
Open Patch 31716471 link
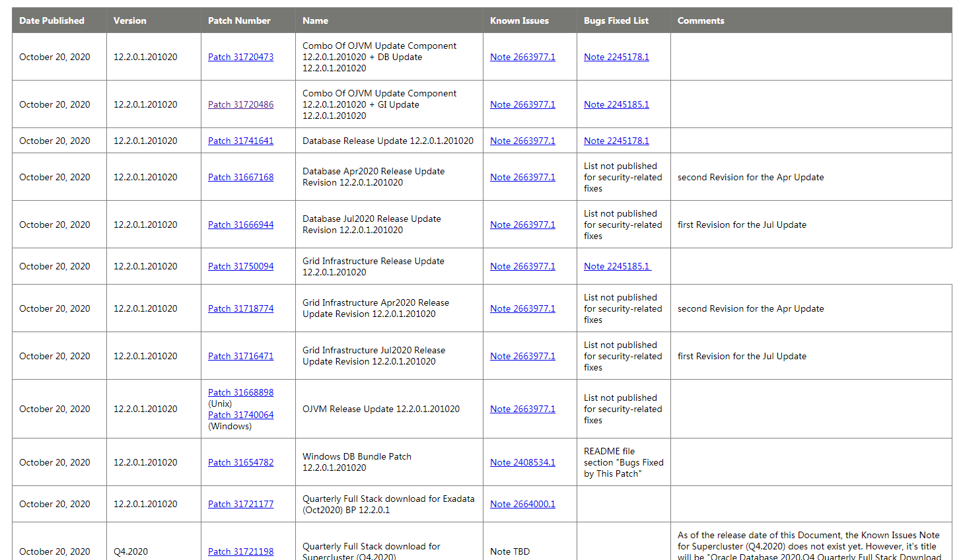click(x=240, y=356)
